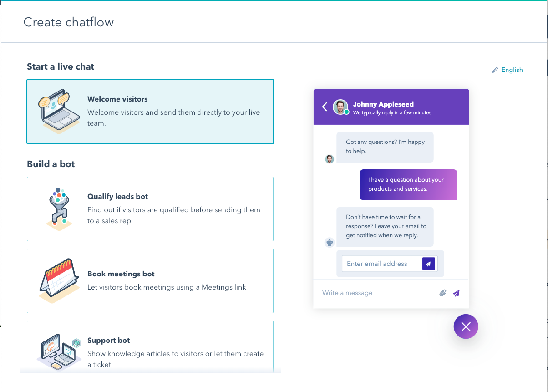Click the purple visitor question bubble
Viewport: 548px width, 392px height.
point(408,185)
